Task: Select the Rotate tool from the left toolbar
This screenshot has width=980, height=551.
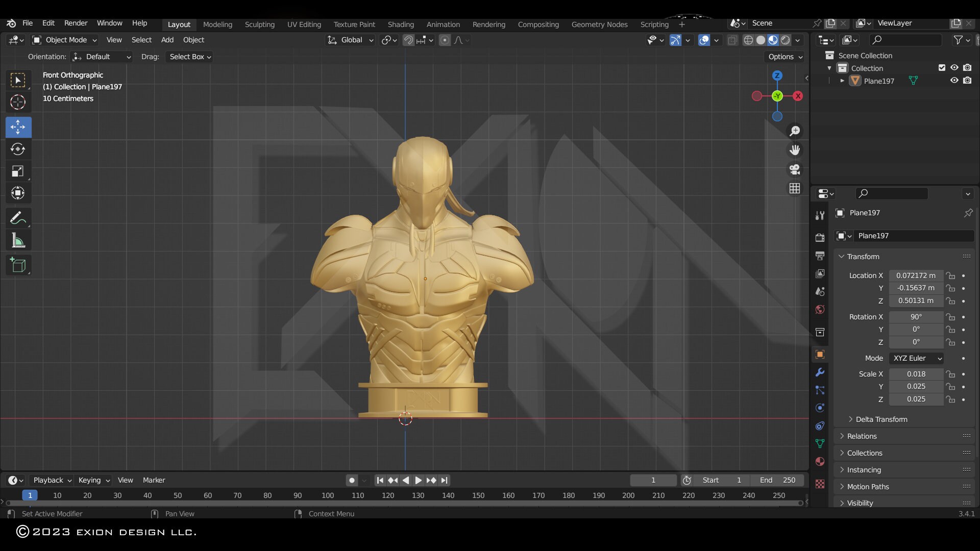Action: point(18,149)
